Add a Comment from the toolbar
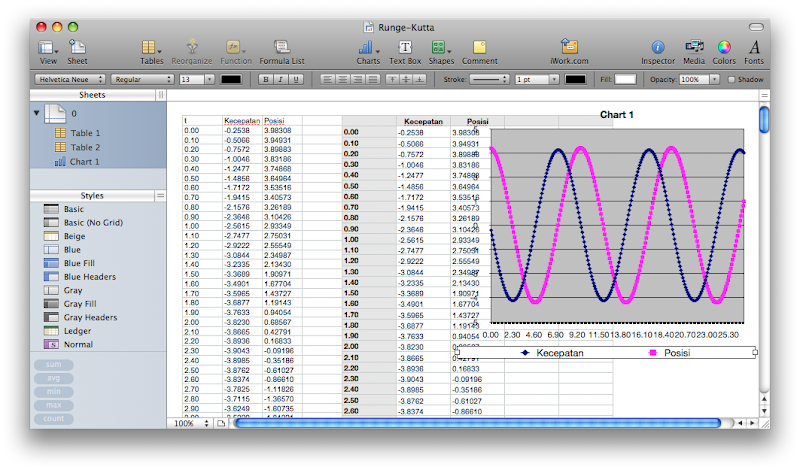 (479, 47)
